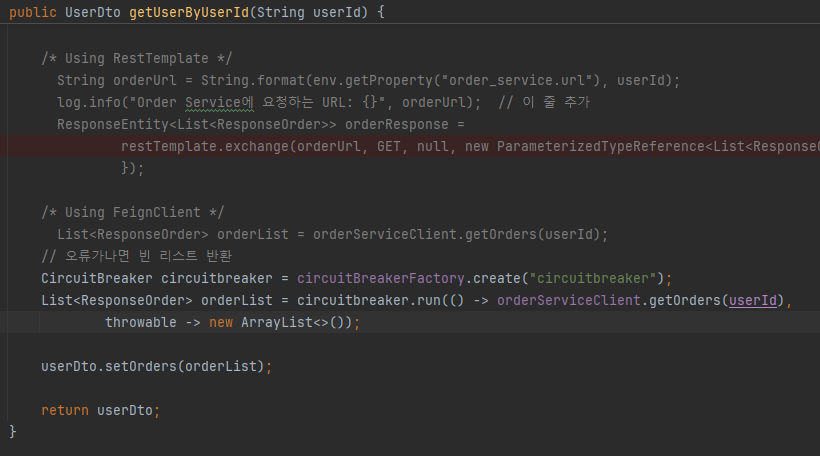Click restTemplate.exchange call

(x=204, y=146)
